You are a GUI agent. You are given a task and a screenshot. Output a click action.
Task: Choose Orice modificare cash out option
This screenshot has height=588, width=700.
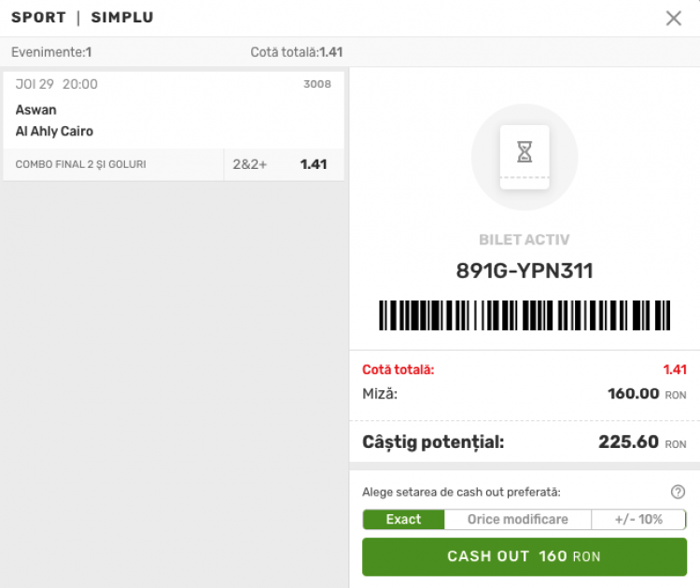click(518, 519)
